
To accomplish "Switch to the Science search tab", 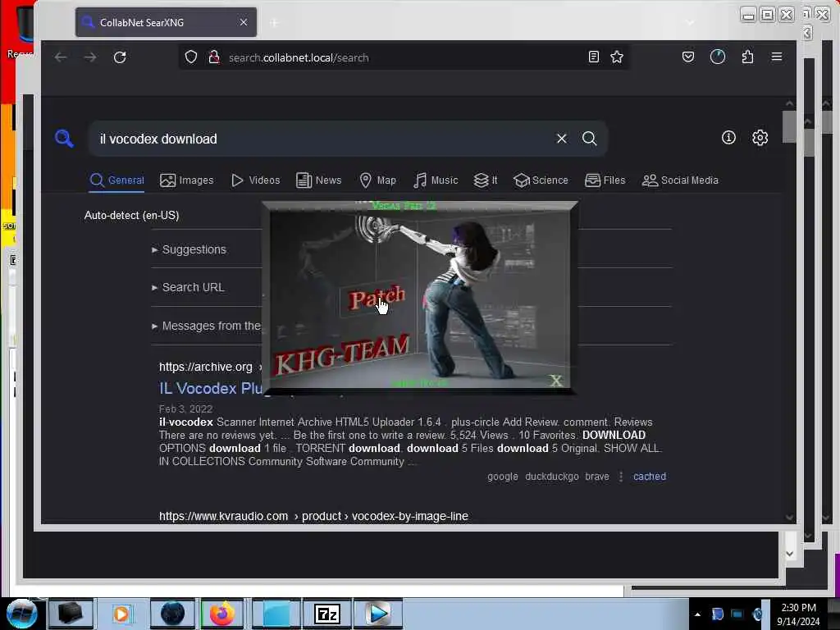I will (x=541, y=180).
